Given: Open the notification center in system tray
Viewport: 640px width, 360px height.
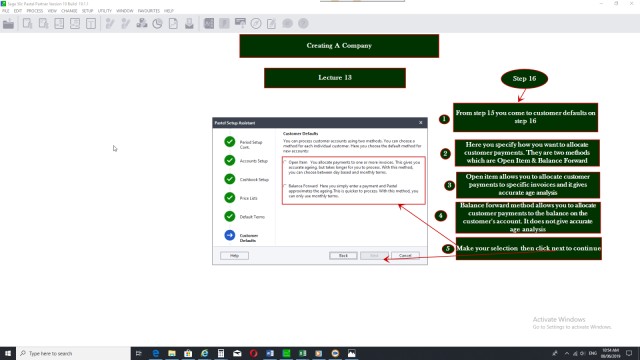Looking at the screenshot, I should tap(629, 353).
